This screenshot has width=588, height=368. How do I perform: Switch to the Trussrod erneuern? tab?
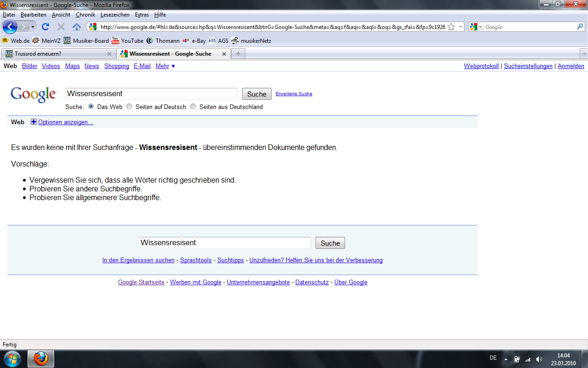[58, 54]
